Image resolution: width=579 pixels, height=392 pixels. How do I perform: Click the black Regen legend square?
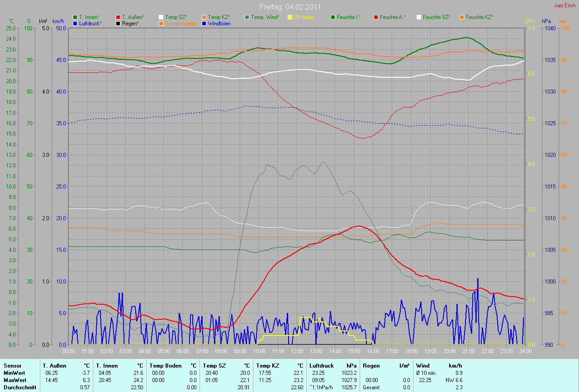click(118, 23)
